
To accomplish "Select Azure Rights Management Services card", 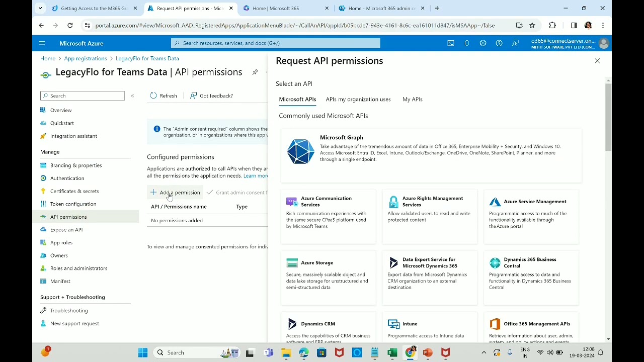I will [x=430, y=217].
